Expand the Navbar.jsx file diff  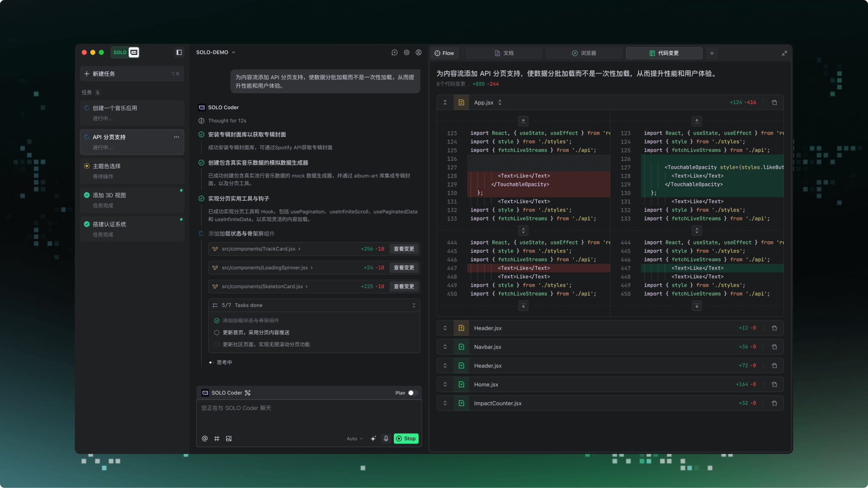point(445,347)
